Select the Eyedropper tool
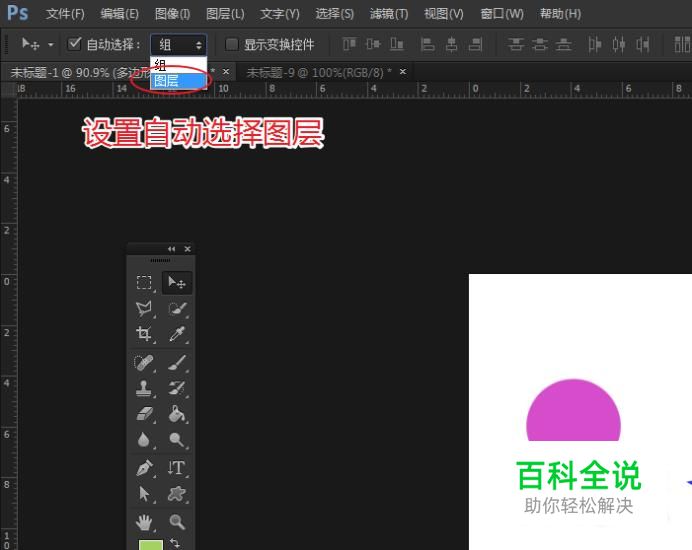The height and width of the screenshot is (550, 692). pyautogui.click(x=177, y=334)
